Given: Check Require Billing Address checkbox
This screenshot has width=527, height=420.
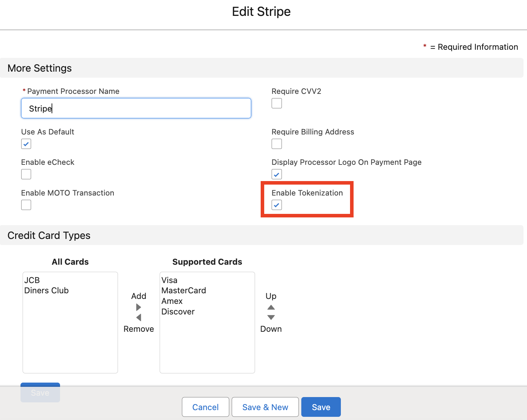Looking at the screenshot, I should point(277,144).
